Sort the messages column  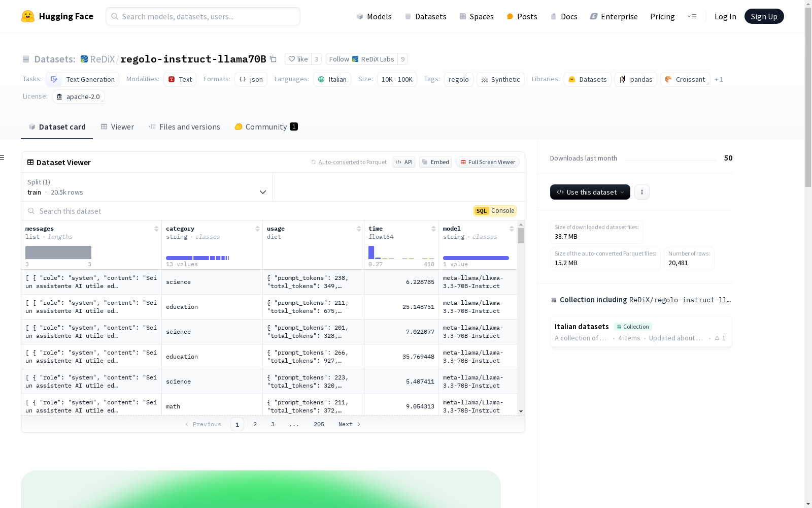(x=156, y=229)
